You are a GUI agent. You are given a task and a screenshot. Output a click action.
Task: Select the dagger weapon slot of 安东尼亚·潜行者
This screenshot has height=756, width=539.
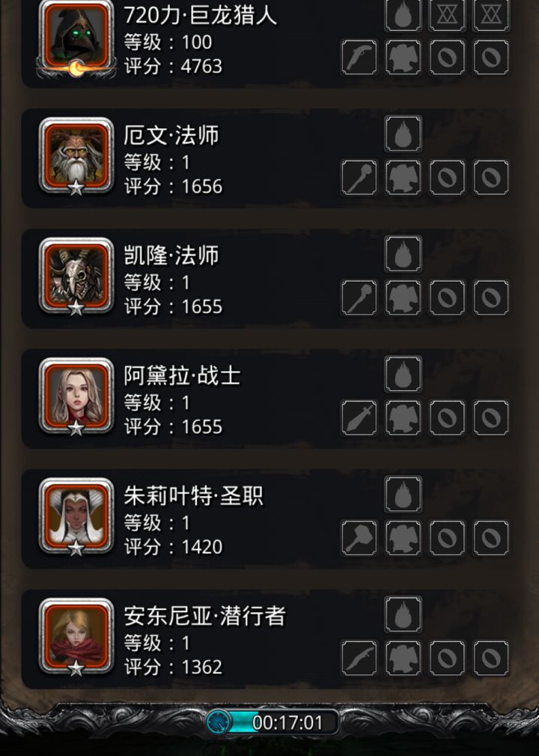click(x=359, y=659)
